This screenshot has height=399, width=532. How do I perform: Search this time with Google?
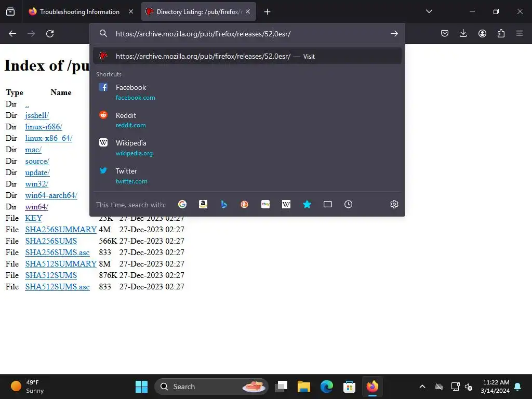tap(182, 204)
